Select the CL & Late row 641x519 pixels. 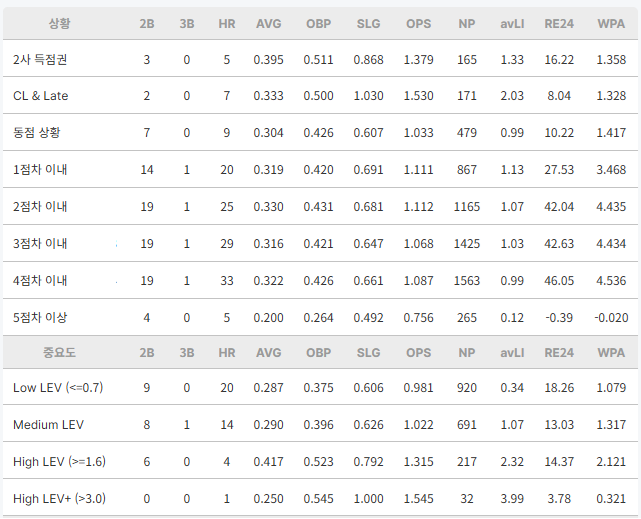320,96
